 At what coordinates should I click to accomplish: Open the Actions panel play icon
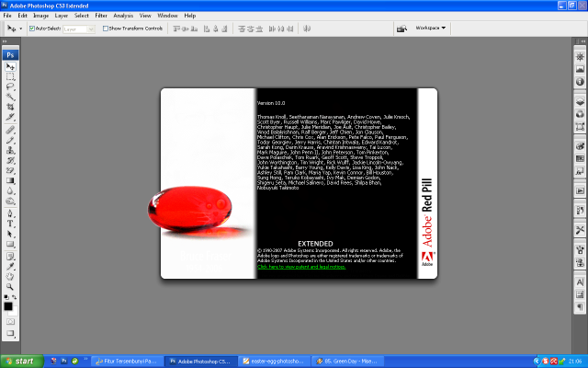[580, 190]
